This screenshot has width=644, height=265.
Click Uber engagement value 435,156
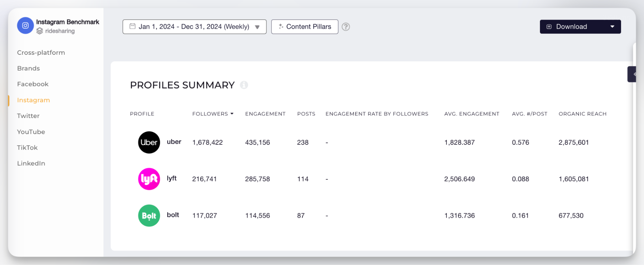coord(257,142)
